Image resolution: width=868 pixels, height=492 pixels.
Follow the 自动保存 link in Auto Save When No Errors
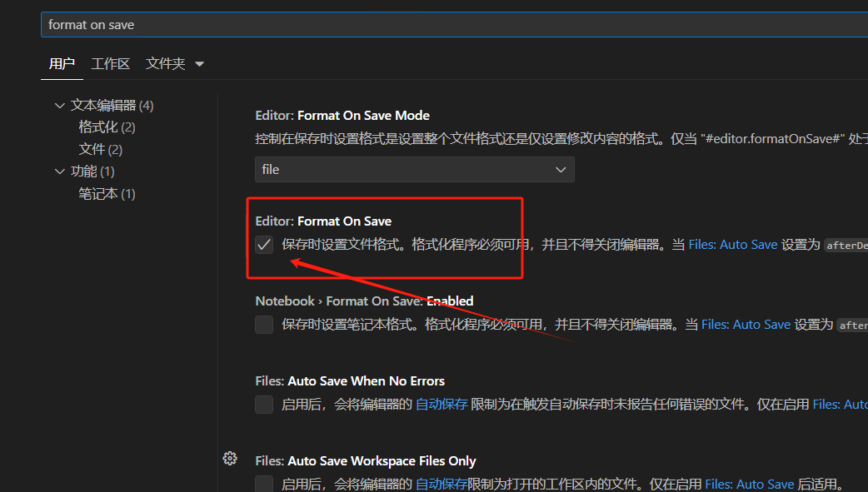pos(441,405)
